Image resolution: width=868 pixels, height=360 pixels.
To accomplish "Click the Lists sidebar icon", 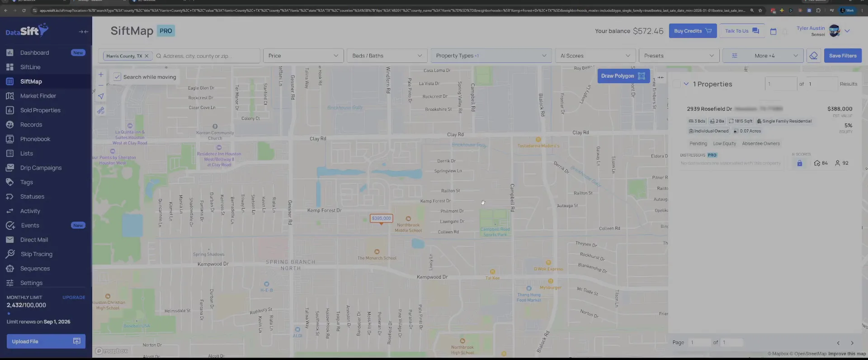I will (x=10, y=154).
